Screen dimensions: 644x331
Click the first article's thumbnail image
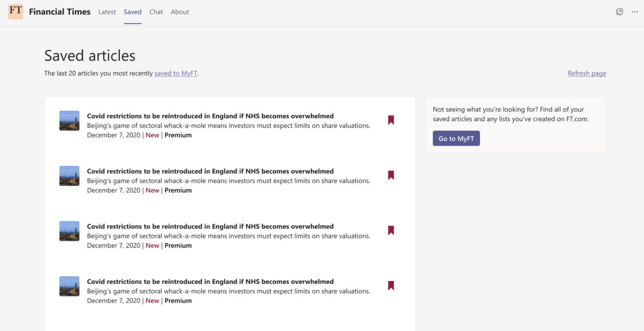[69, 121]
